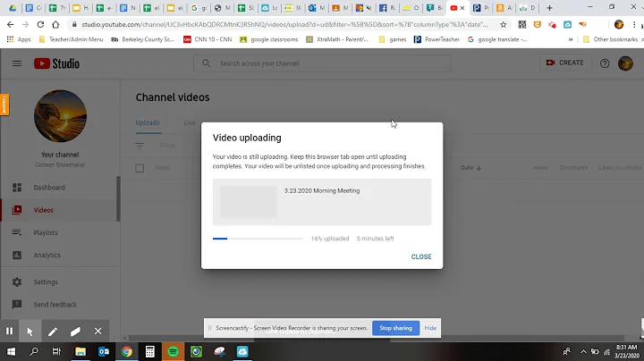Reload the page in Chrome
The image size is (644, 361).
[x=40, y=25]
